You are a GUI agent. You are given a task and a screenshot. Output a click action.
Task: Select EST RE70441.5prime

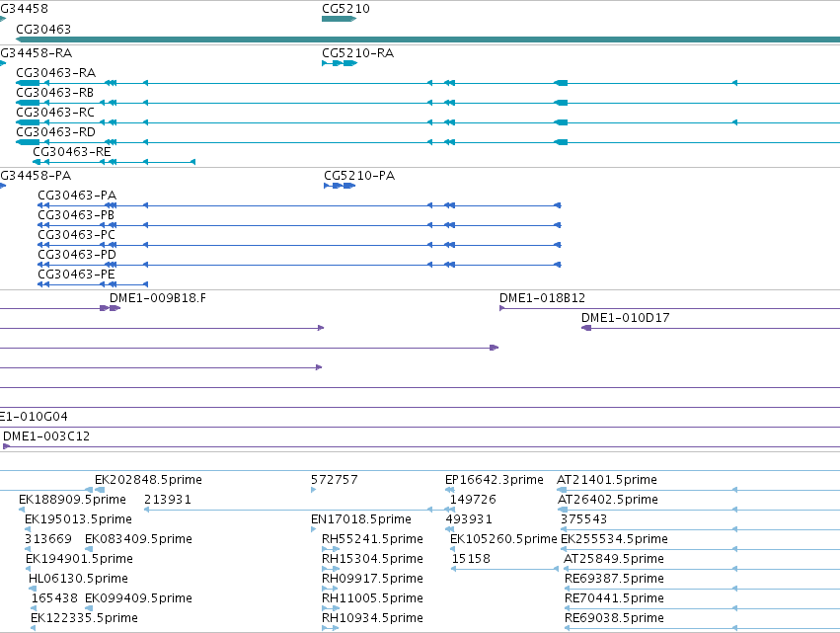click(615, 598)
